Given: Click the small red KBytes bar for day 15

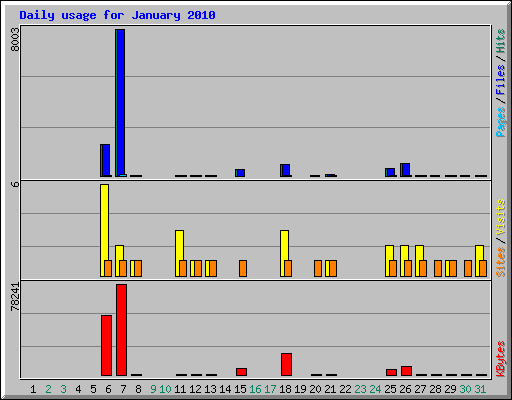Looking at the screenshot, I should click(242, 372).
